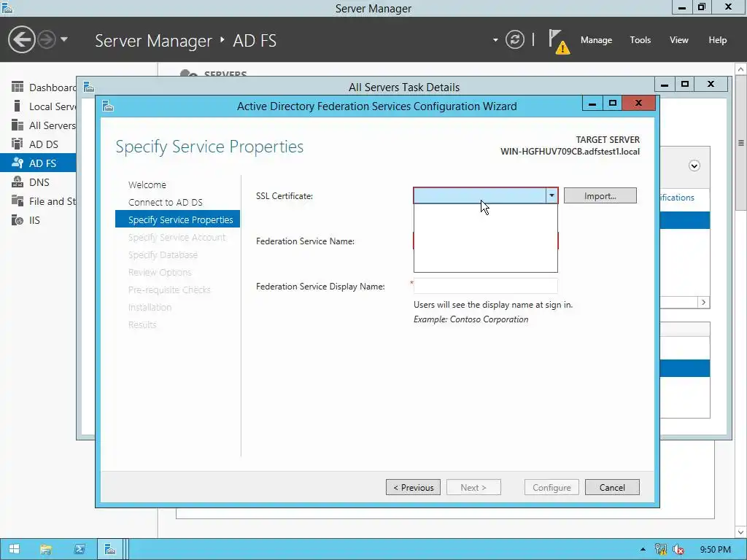The height and width of the screenshot is (560, 747).
Task: Click the All Servers Task Details window icon
Action: click(88, 87)
